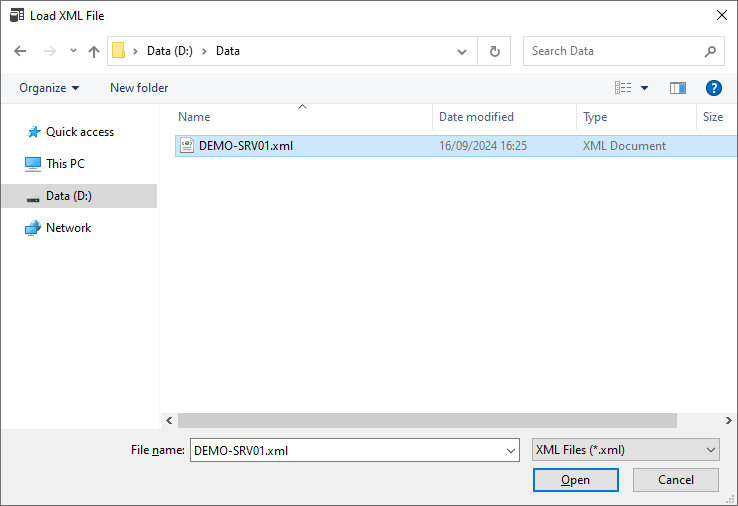Click New folder in the toolbar
The height and width of the screenshot is (506, 738).
click(139, 88)
